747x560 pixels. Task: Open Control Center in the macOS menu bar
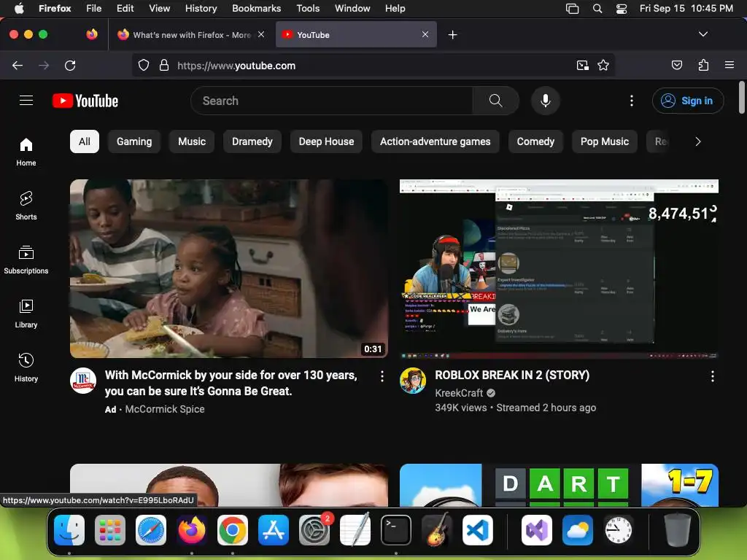click(622, 9)
